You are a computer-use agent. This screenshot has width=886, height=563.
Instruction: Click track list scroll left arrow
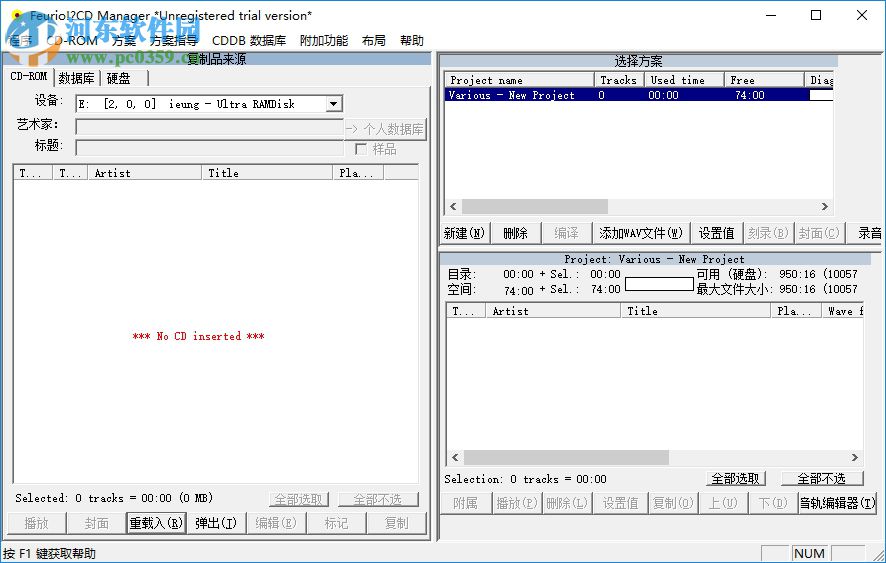[455, 457]
